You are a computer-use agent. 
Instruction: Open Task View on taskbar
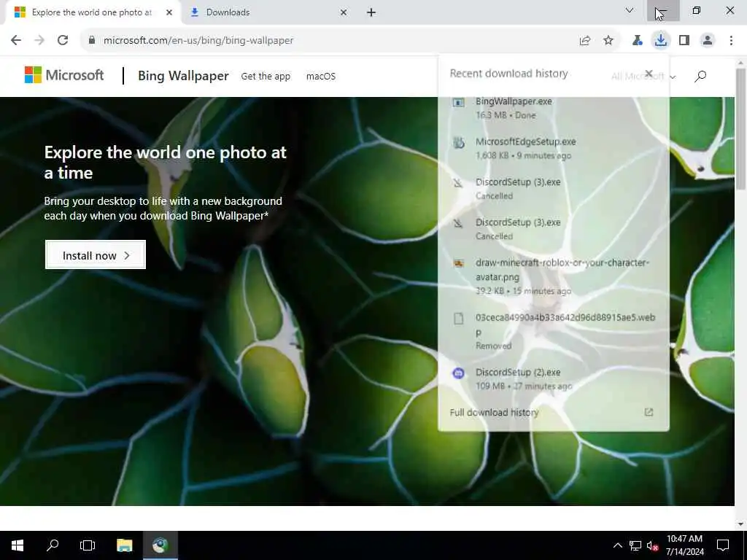[88, 545]
